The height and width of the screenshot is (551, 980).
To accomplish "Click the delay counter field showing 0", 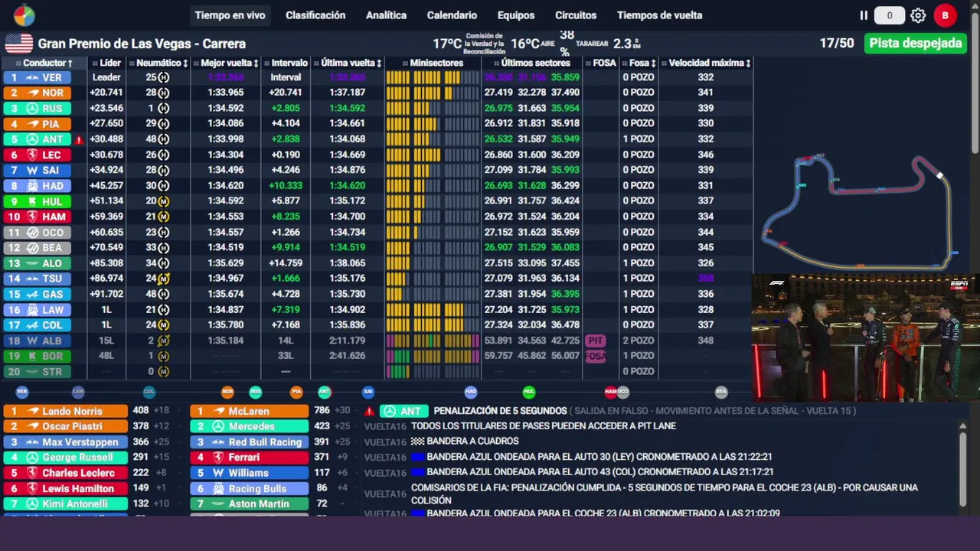I will click(x=889, y=15).
